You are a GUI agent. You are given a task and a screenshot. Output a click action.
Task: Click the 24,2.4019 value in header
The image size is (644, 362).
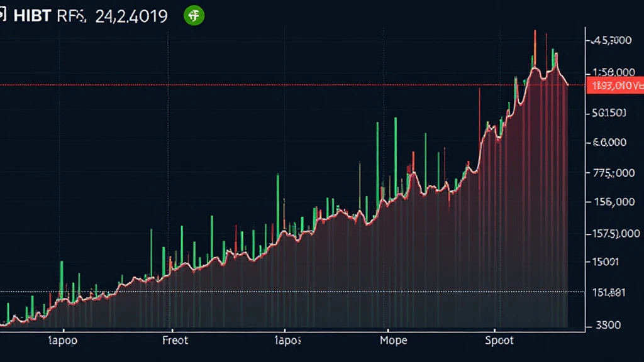click(131, 16)
